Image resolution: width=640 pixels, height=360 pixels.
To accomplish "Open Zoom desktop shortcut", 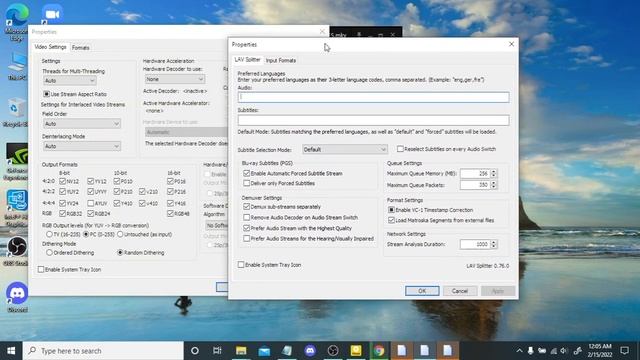I will [52, 15].
